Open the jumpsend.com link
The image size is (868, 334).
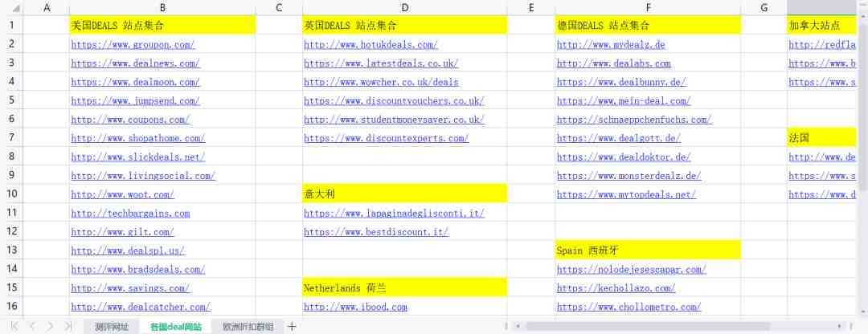coord(136,101)
